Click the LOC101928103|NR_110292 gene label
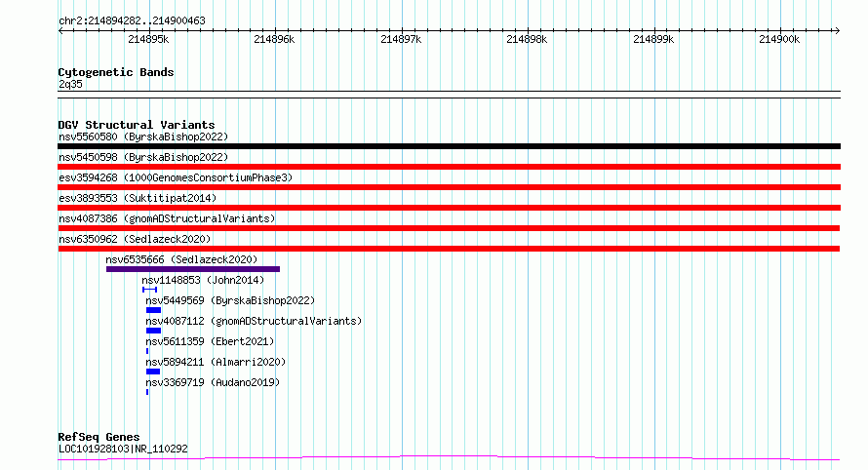868x470 pixels. coord(123,449)
